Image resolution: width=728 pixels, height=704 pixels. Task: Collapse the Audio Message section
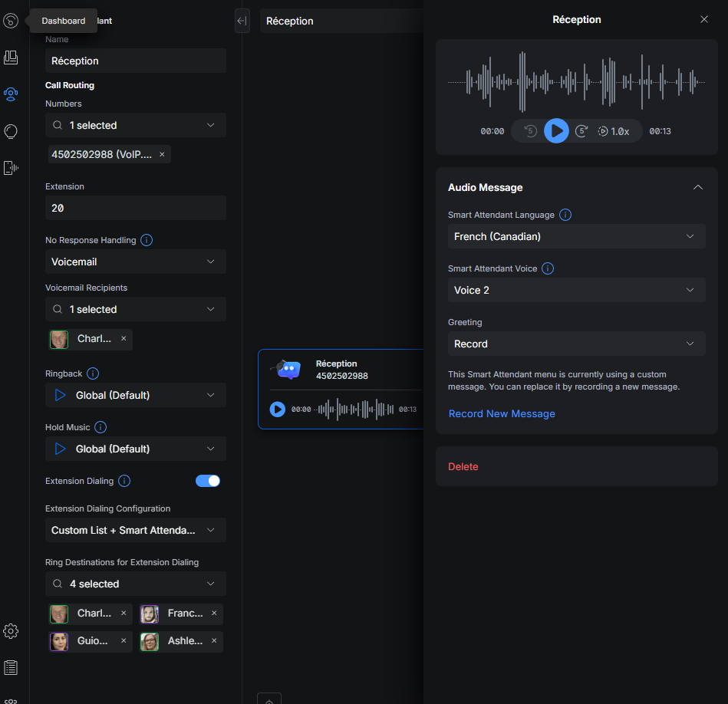pos(697,187)
